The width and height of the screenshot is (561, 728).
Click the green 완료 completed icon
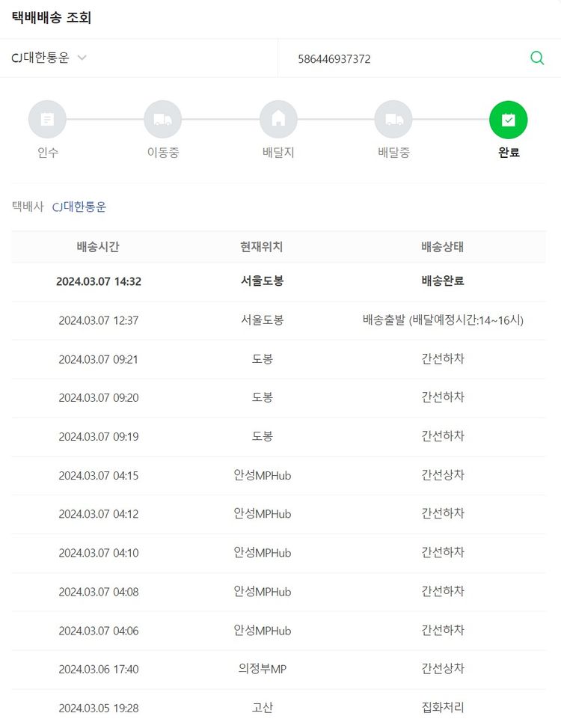coord(509,120)
